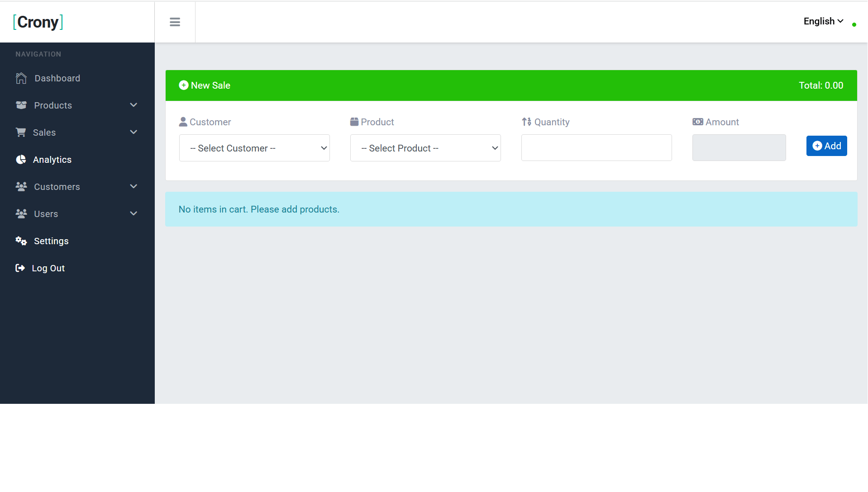Click the hamburger menu icon
868x492 pixels.
175,22
